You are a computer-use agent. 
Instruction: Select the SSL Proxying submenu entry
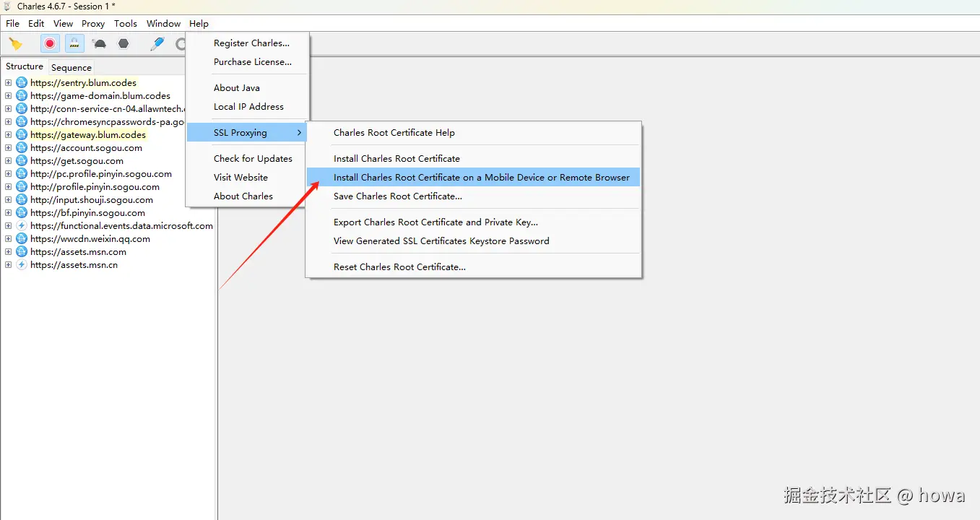pyautogui.click(x=248, y=133)
